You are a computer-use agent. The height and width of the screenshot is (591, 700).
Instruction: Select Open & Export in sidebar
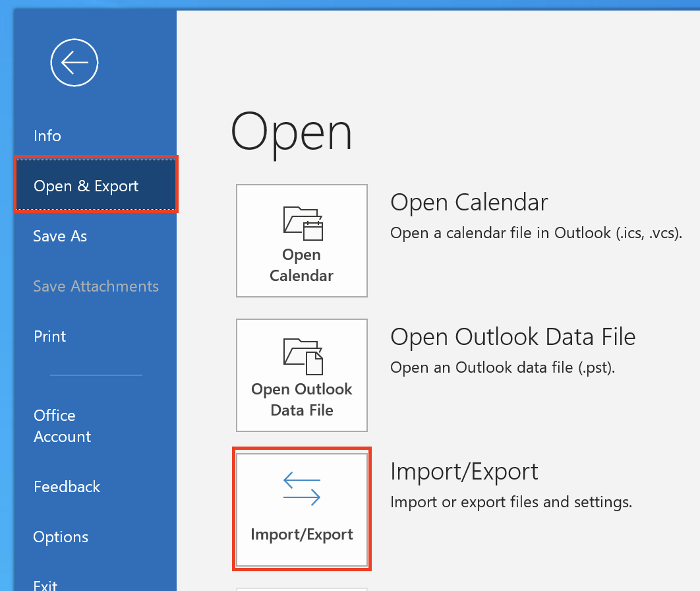pos(96,185)
